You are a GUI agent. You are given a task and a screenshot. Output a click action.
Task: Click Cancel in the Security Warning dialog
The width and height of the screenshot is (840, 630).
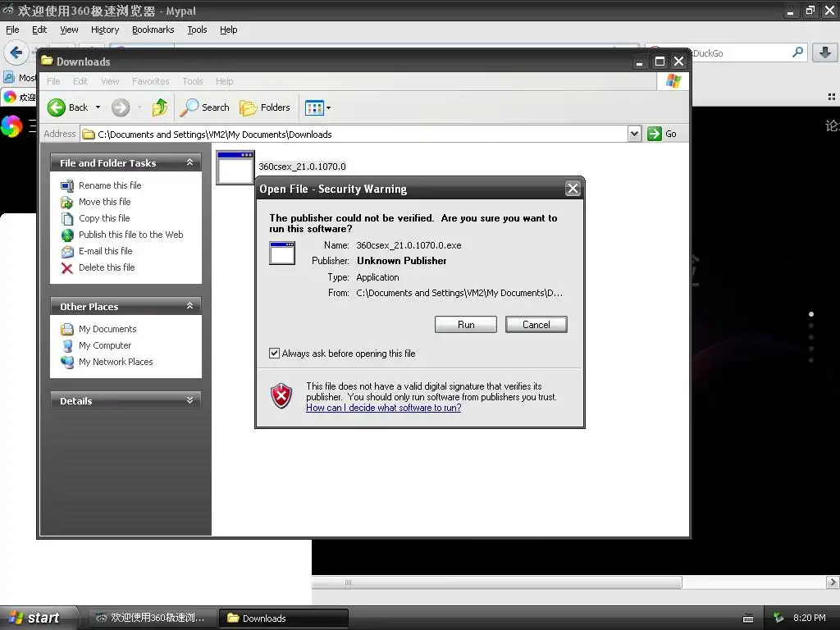pyautogui.click(x=536, y=325)
